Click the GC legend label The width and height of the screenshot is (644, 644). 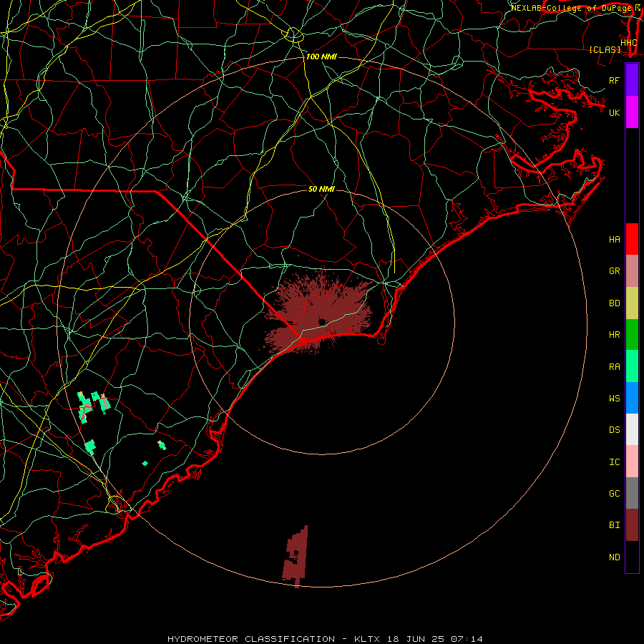click(x=615, y=494)
